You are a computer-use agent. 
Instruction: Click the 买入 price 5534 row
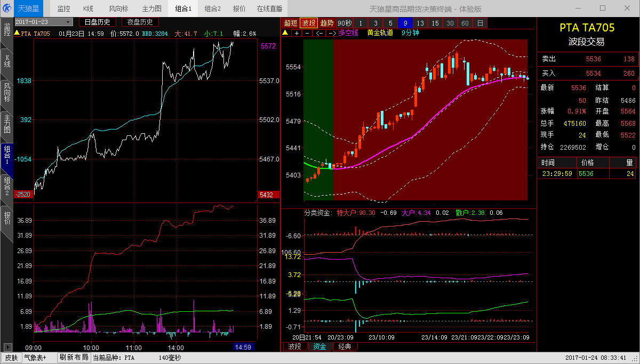point(588,74)
